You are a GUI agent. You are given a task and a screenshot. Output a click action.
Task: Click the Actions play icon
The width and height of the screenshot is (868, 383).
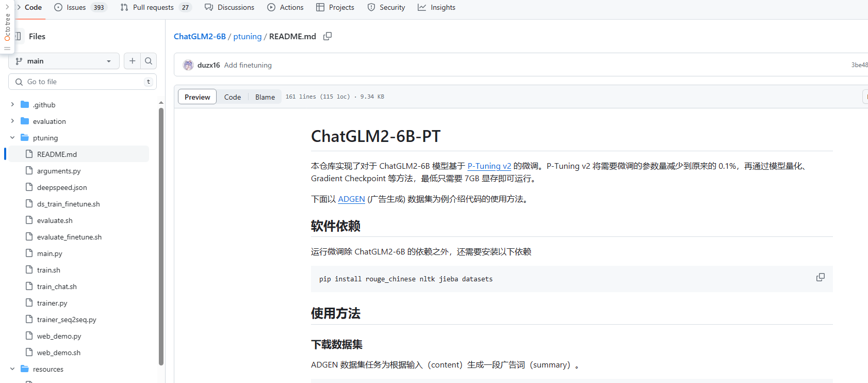point(271,7)
